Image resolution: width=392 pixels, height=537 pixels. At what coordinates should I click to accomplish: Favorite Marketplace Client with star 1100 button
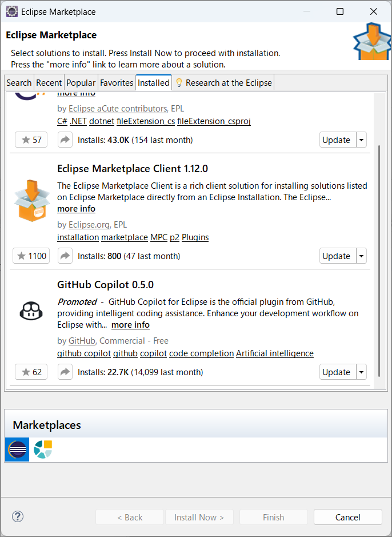[x=31, y=256]
